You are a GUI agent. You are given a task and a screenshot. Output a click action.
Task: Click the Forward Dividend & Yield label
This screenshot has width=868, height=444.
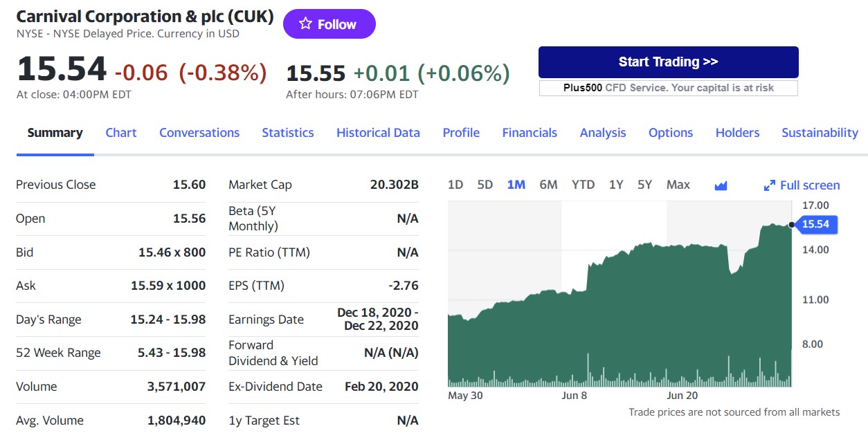point(273,353)
